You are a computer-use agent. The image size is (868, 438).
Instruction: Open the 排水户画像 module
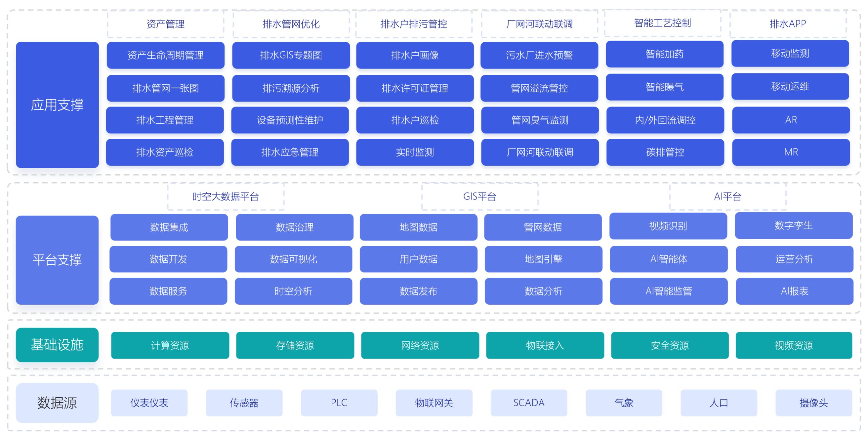(415, 56)
